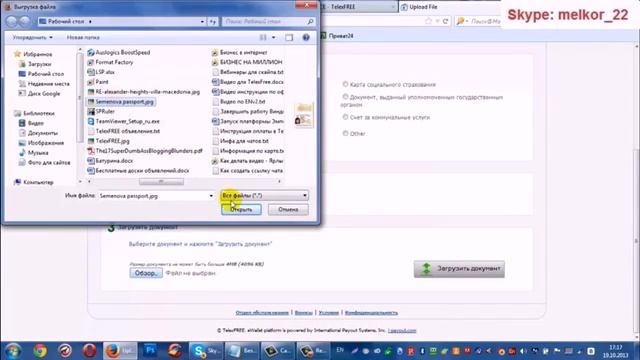Select the Auslogics BoostSpeed shortcut
Image resolution: width=640 pixels, height=360 pixels.
click(x=122, y=52)
